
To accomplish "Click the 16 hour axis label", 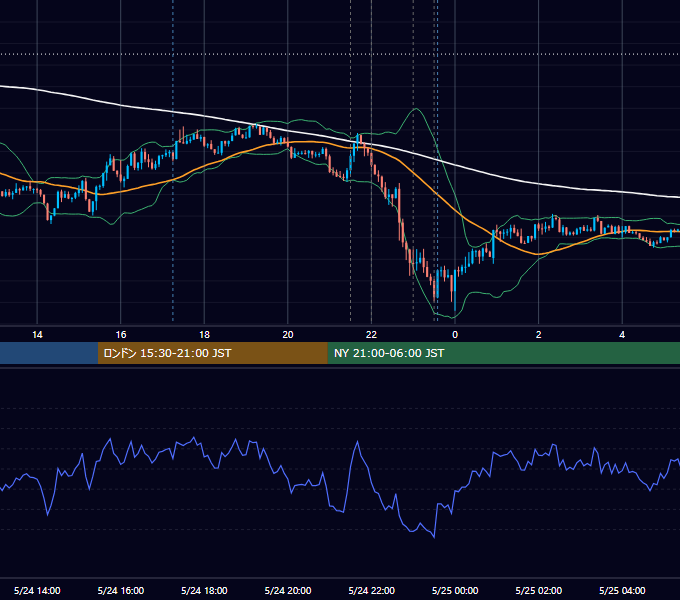I will (x=121, y=335).
